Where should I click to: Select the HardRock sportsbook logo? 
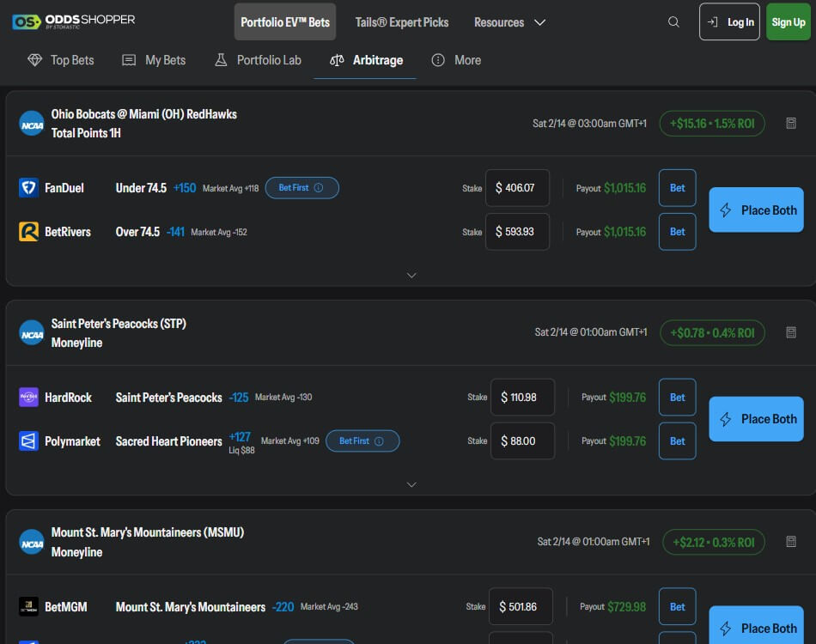point(31,398)
